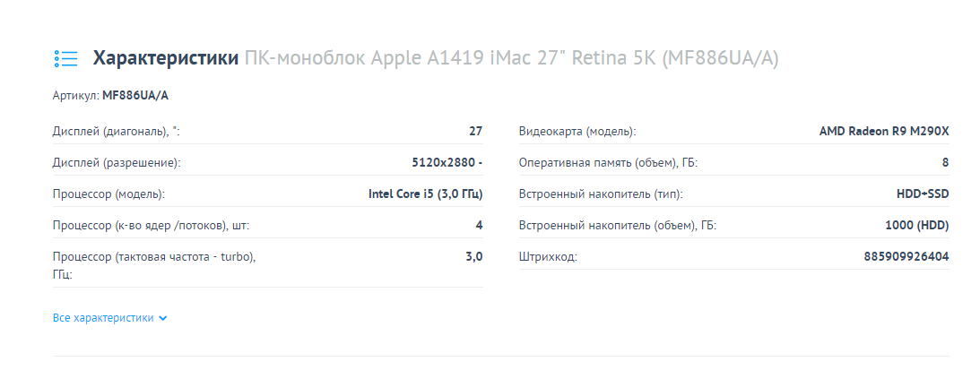The image size is (980, 370).
Task: Click the 1000 (HDD) storage capacity value
Action: (x=917, y=226)
